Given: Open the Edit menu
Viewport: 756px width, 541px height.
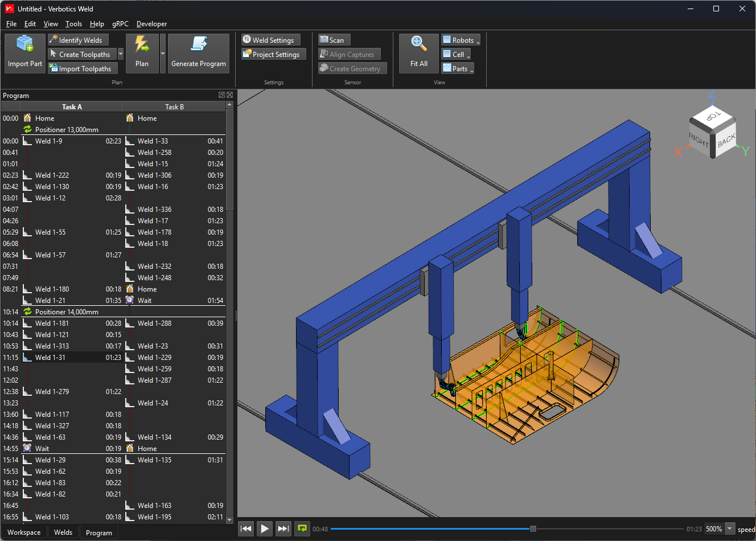Looking at the screenshot, I should pyautogui.click(x=30, y=24).
